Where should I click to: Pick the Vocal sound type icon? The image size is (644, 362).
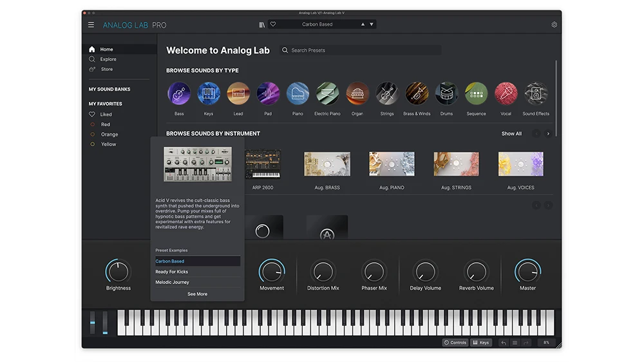click(x=506, y=94)
